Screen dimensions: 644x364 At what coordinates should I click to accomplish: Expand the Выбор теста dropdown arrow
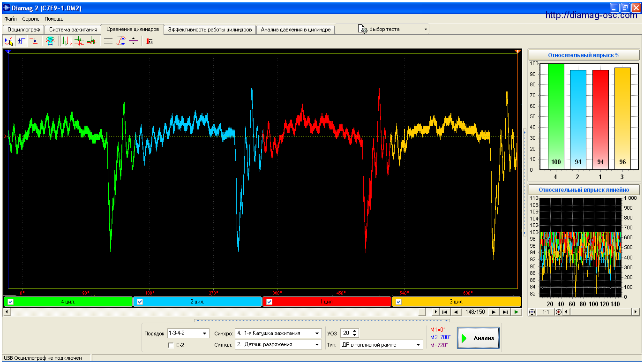(x=426, y=29)
